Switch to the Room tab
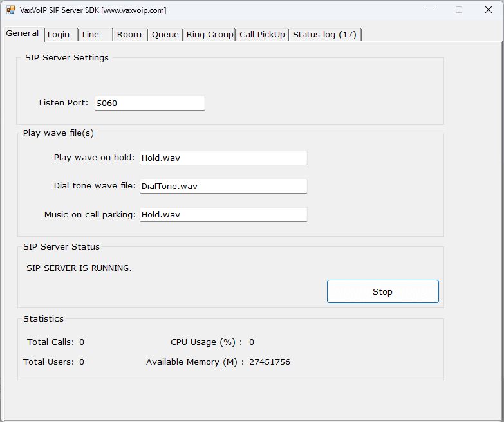The height and width of the screenshot is (422, 504). pos(130,35)
